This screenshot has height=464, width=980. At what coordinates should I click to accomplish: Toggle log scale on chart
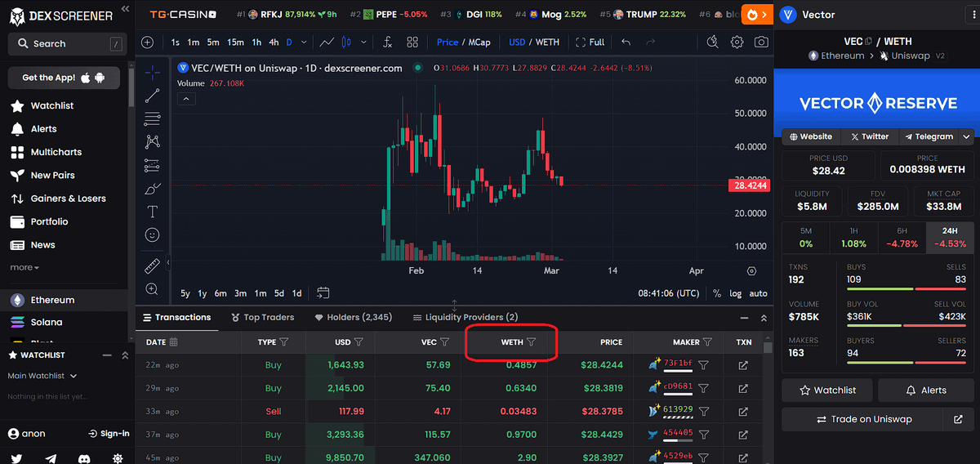[735, 293]
